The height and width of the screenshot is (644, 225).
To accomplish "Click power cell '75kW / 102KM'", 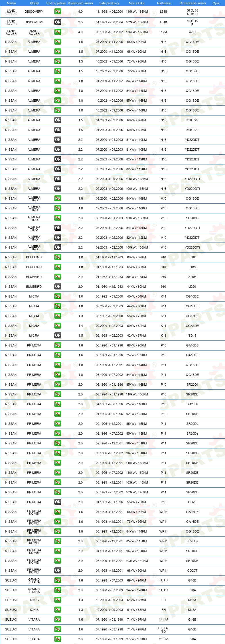I will tap(137, 355).
